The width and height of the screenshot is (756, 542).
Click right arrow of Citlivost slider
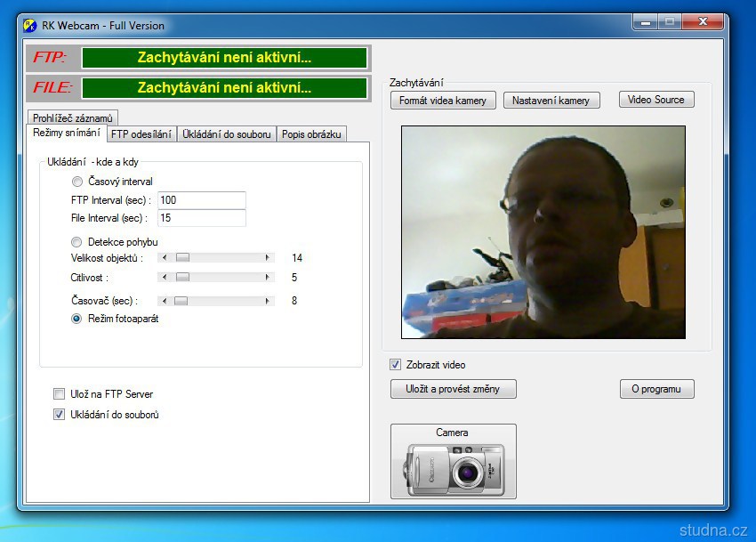(x=268, y=277)
